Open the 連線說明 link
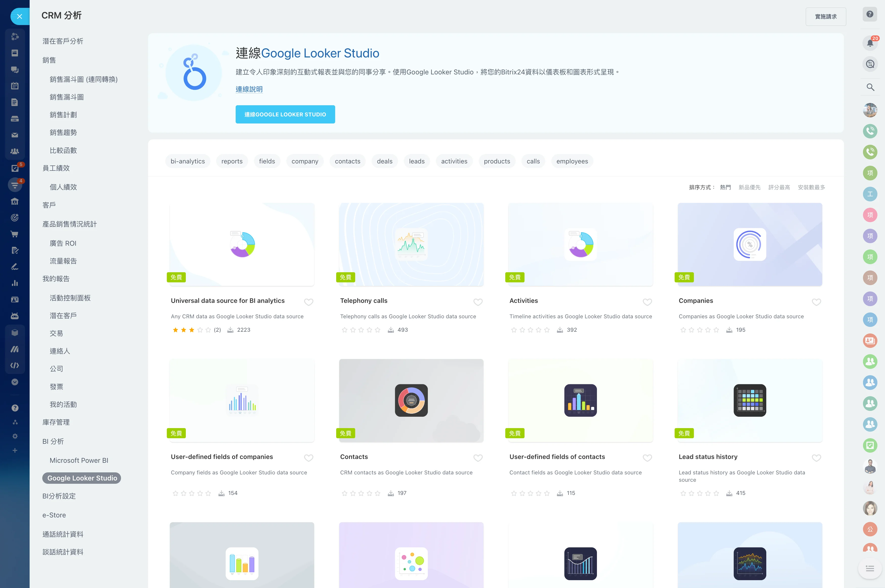The width and height of the screenshot is (885, 588). pos(249,89)
